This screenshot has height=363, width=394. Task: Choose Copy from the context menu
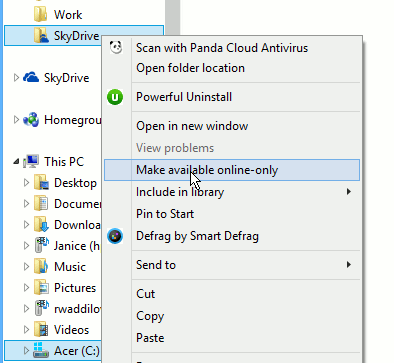point(232,316)
